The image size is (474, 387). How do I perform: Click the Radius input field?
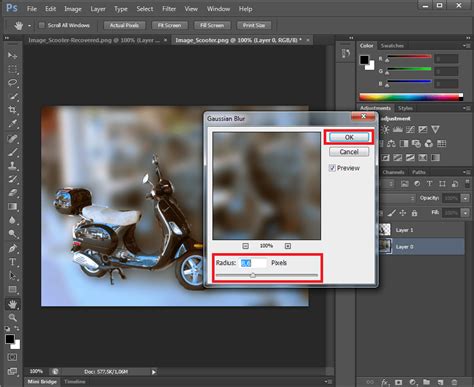[253, 263]
